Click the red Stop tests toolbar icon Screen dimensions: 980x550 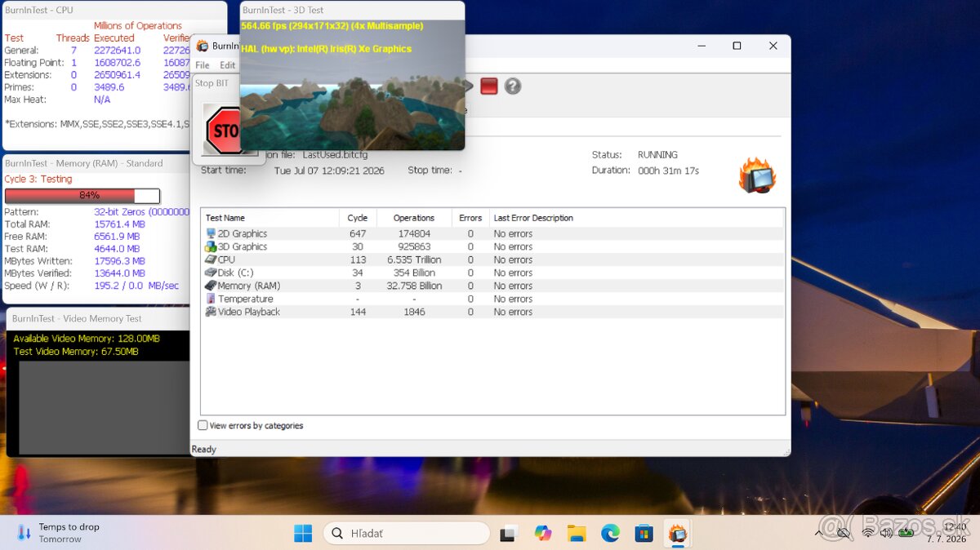tap(488, 86)
